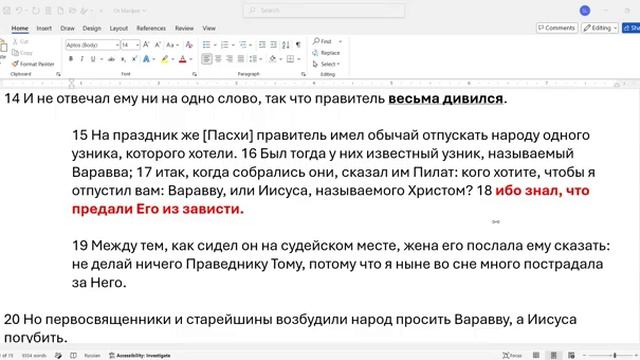Open the user account avatar
Viewport: 640px width, 360px height.
[585, 11]
